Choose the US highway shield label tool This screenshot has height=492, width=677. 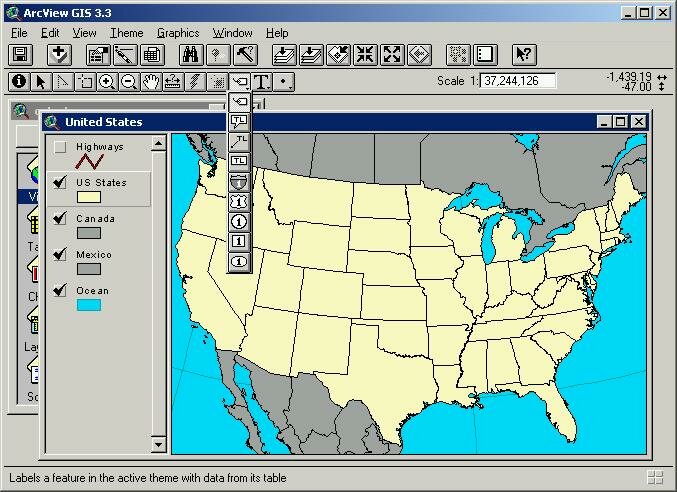(x=239, y=202)
